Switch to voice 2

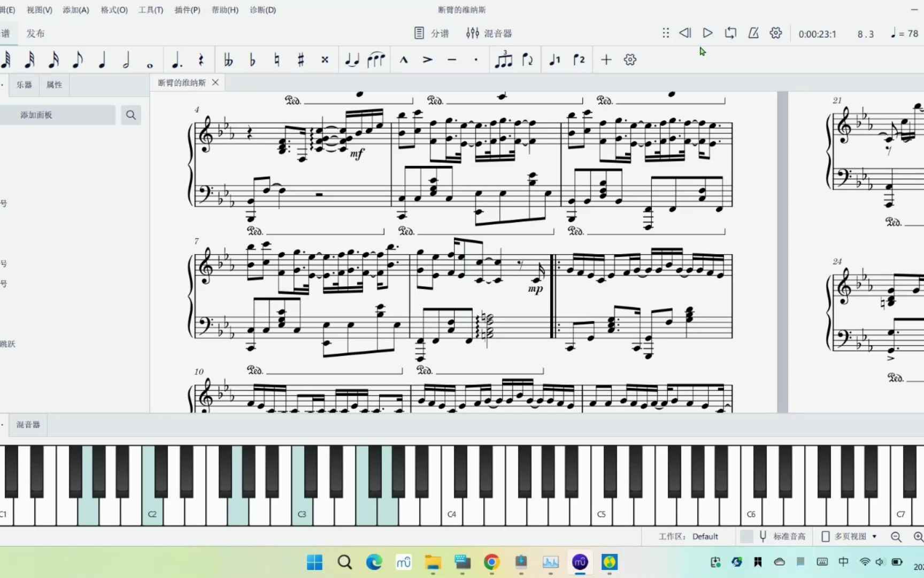pos(579,59)
